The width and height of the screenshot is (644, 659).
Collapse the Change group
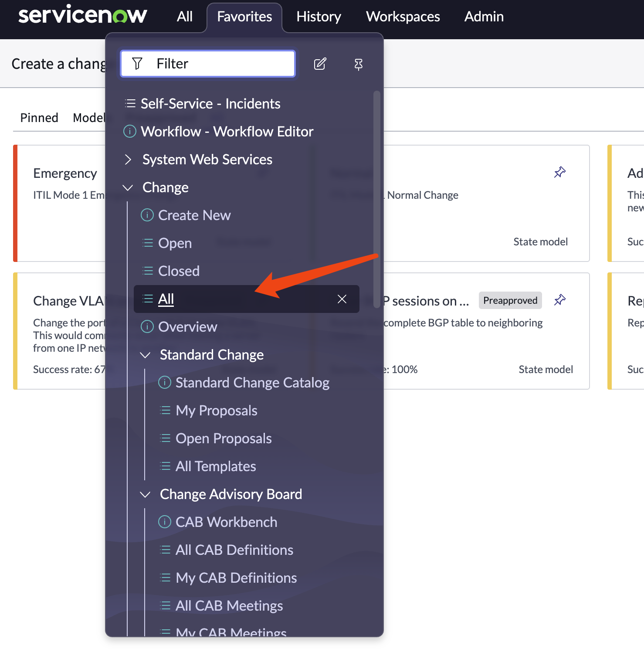pos(128,187)
